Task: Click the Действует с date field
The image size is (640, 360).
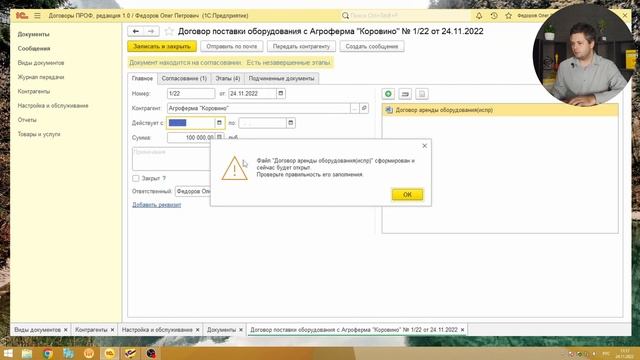Action: pyautogui.click(x=191, y=123)
